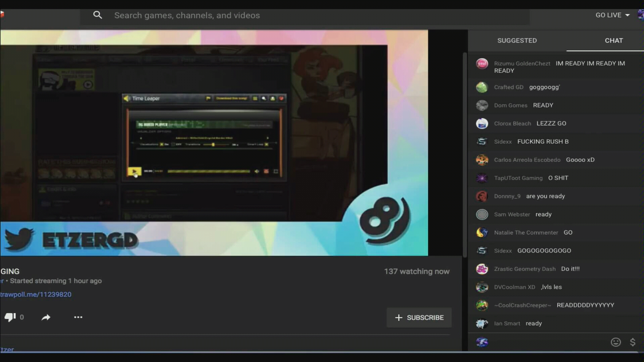Image resolution: width=644 pixels, height=362 pixels.
Task: Click Sidexx's avatar next to GOGOGOGOGOGO
Action: 482,251
